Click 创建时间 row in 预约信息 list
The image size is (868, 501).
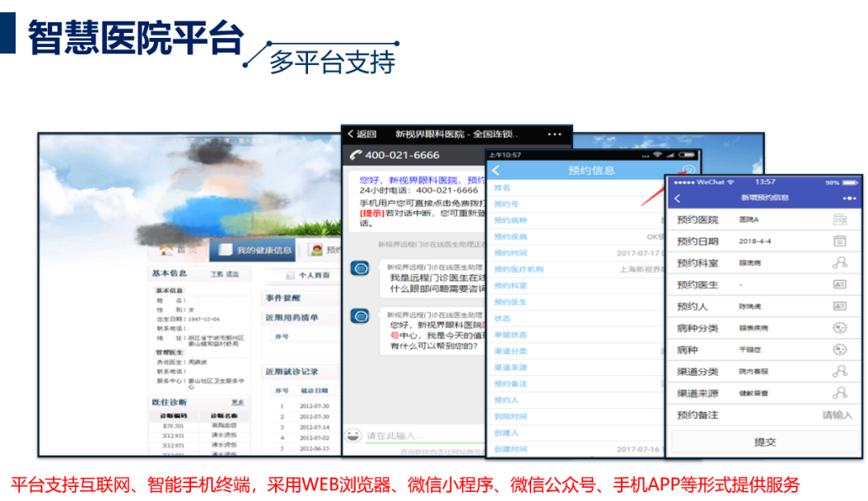[x=576, y=449]
